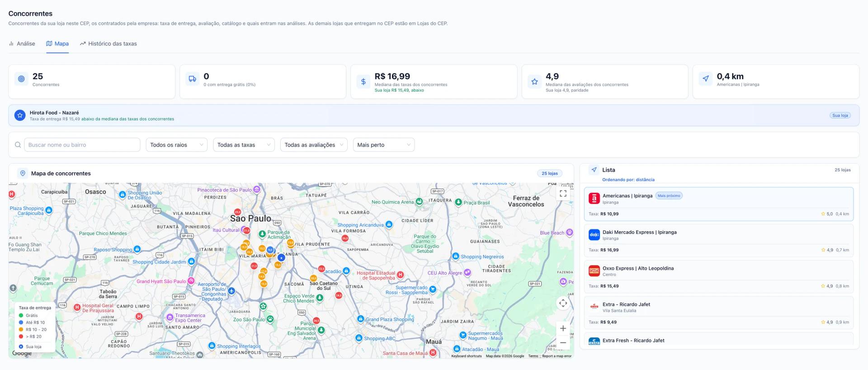
Task: Click the star icon in Hirota Food banner
Action: pos(20,115)
